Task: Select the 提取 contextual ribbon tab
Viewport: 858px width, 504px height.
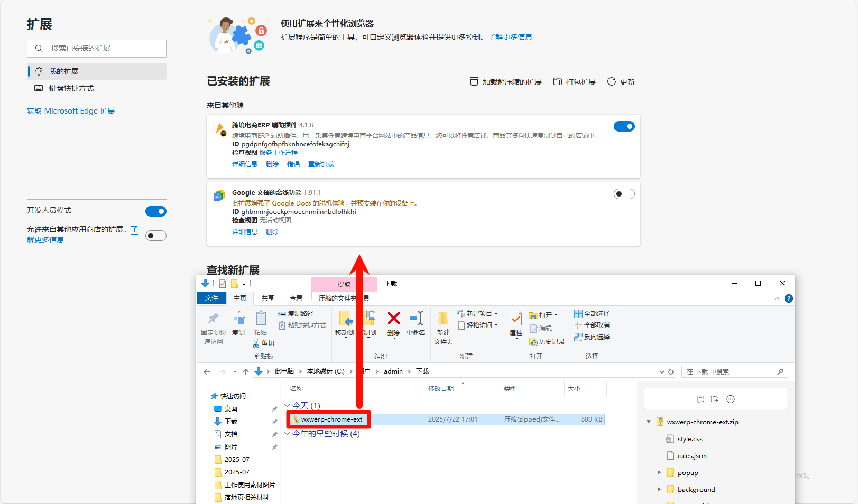Action: pyautogui.click(x=344, y=284)
